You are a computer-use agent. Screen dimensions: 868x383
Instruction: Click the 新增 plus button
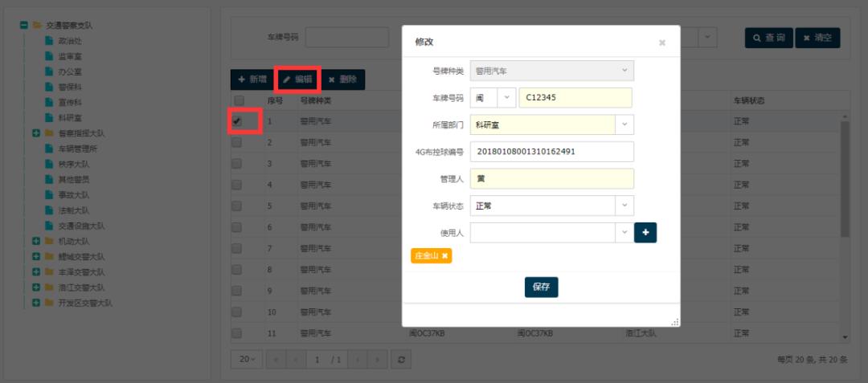pos(252,79)
